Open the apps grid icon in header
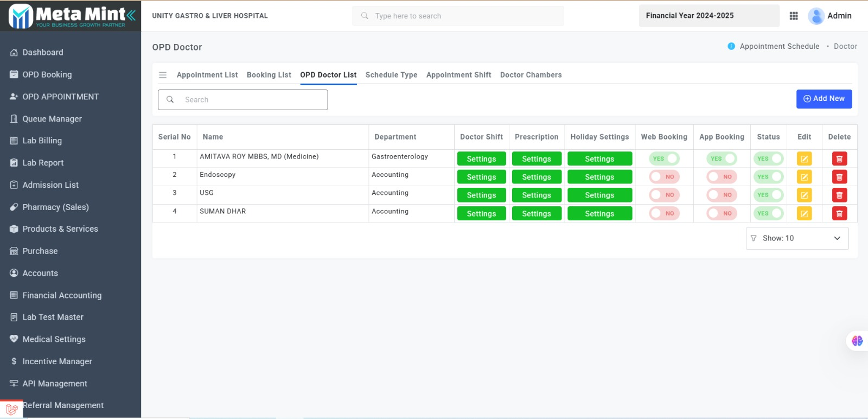Image resolution: width=868 pixels, height=419 pixels. [794, 16]
